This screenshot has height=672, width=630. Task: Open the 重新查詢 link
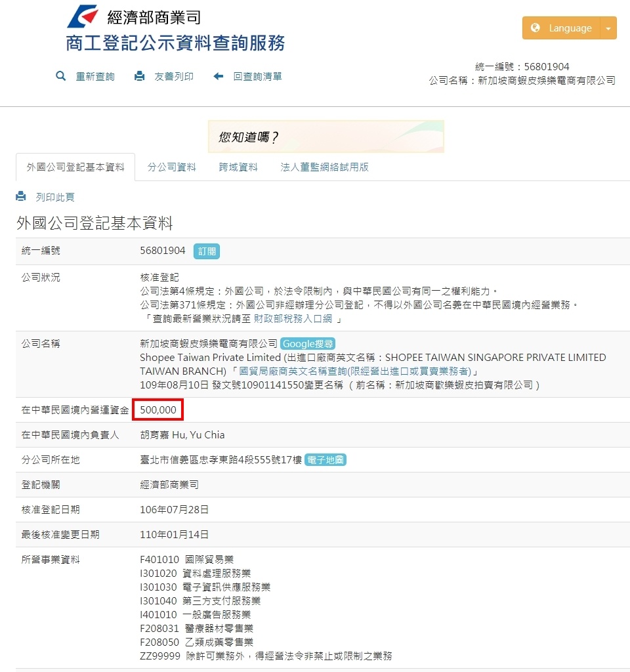pyautogui.click(x=95, y=77)
